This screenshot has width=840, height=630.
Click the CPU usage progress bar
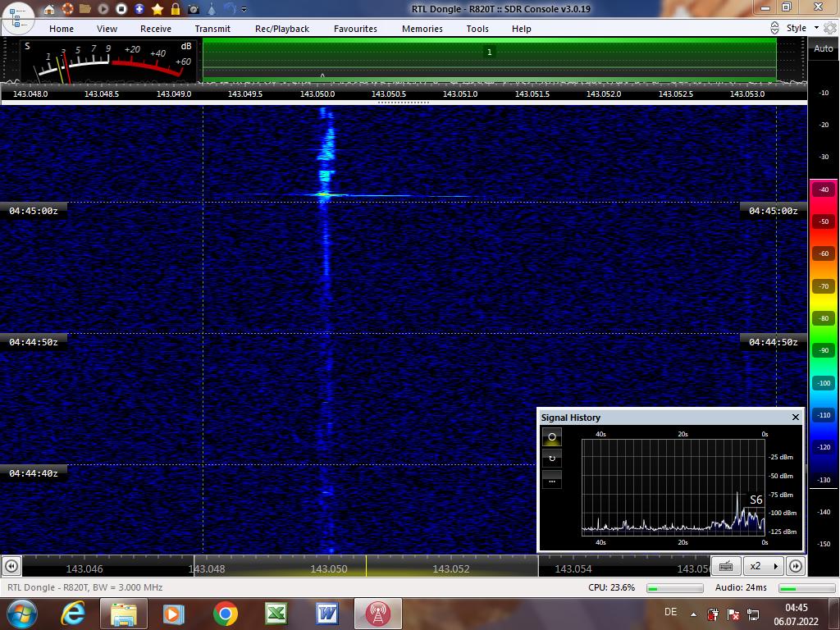click(675, 588)
